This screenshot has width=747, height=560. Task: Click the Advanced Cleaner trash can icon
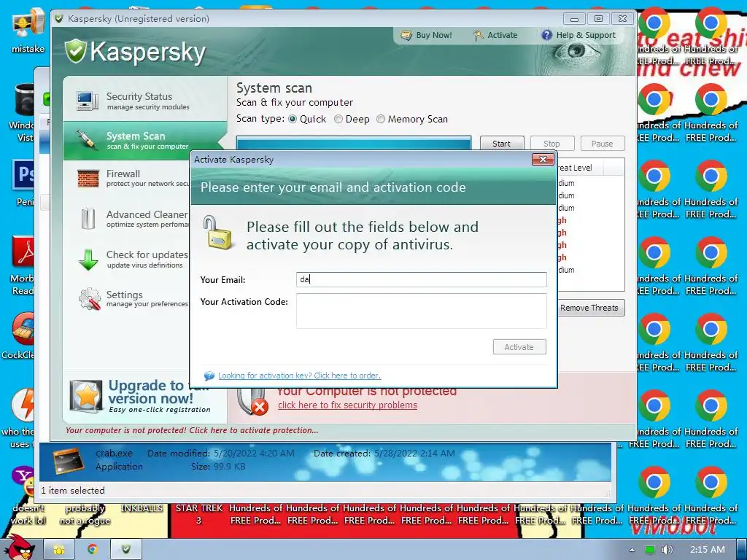[x=88, y=219]
